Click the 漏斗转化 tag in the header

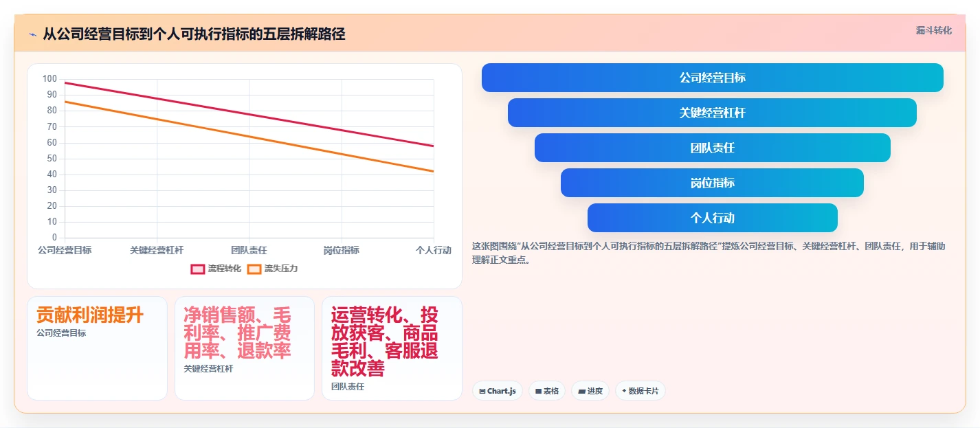click(933, 31)
